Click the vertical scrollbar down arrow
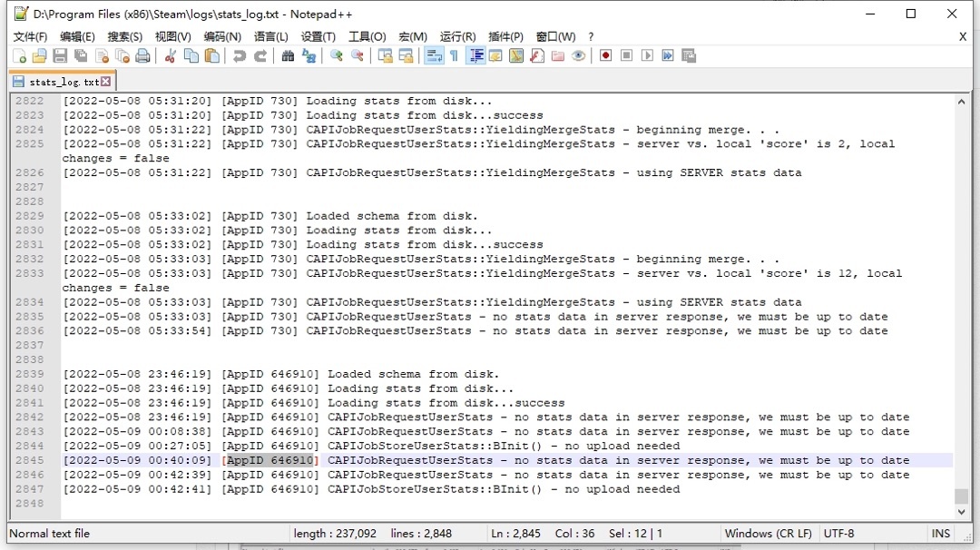The image size is (980, 550). click(x=961, y=512)
